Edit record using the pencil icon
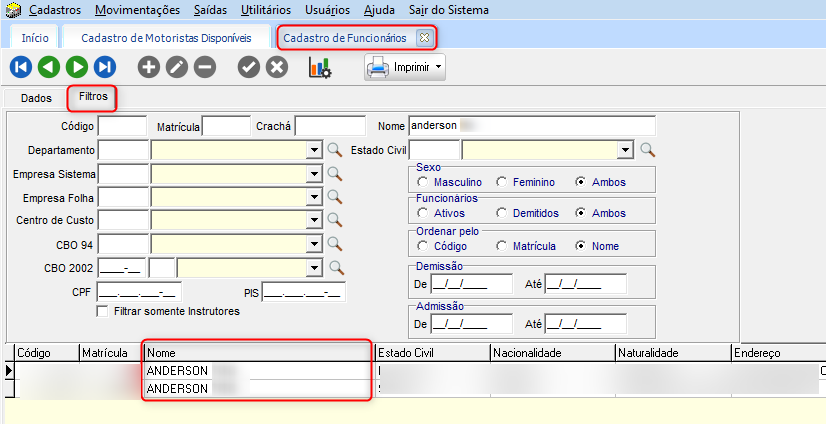 (176, 68)
